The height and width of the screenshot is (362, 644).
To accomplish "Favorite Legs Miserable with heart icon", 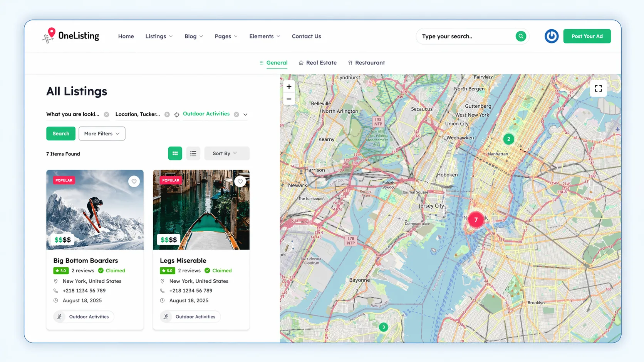I will click(x=240, y=182).
